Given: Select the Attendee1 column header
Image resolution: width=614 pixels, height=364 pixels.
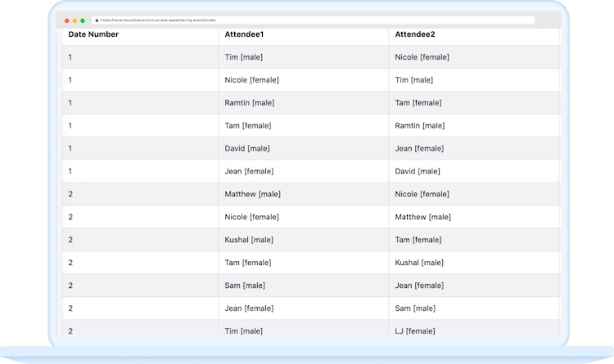Looking at the screenshot, I should pos(244,34).
